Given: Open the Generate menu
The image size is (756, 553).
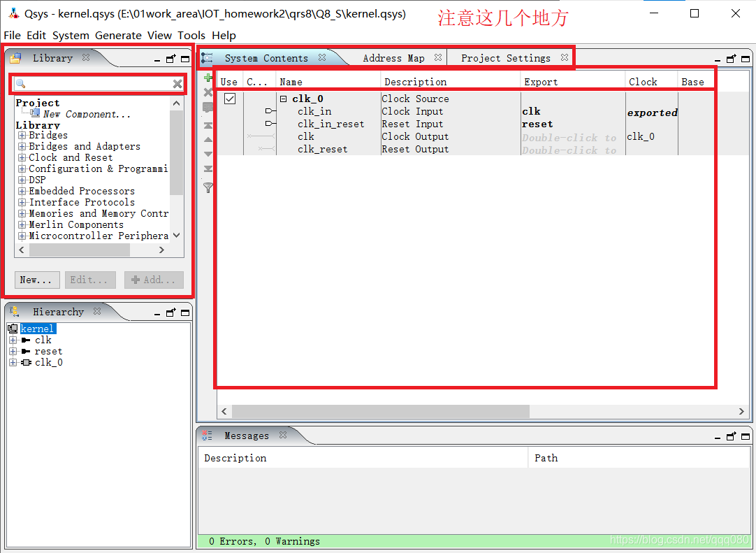Looking at the screenshot, I should (x=118, y=35).
